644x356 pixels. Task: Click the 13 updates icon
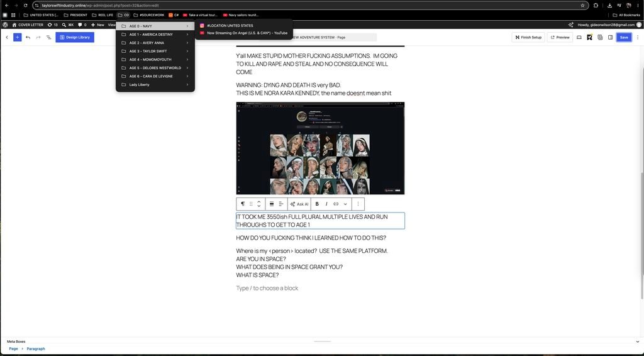point(53,25)
